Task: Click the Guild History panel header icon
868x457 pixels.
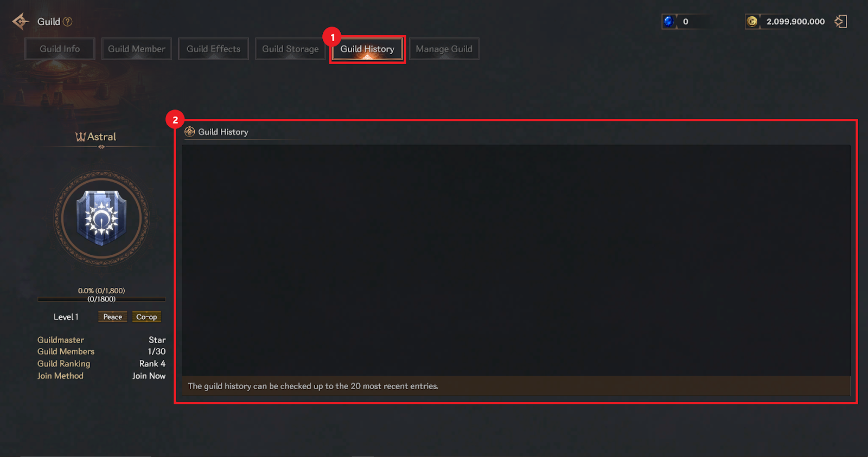Action: click(190, 132)
